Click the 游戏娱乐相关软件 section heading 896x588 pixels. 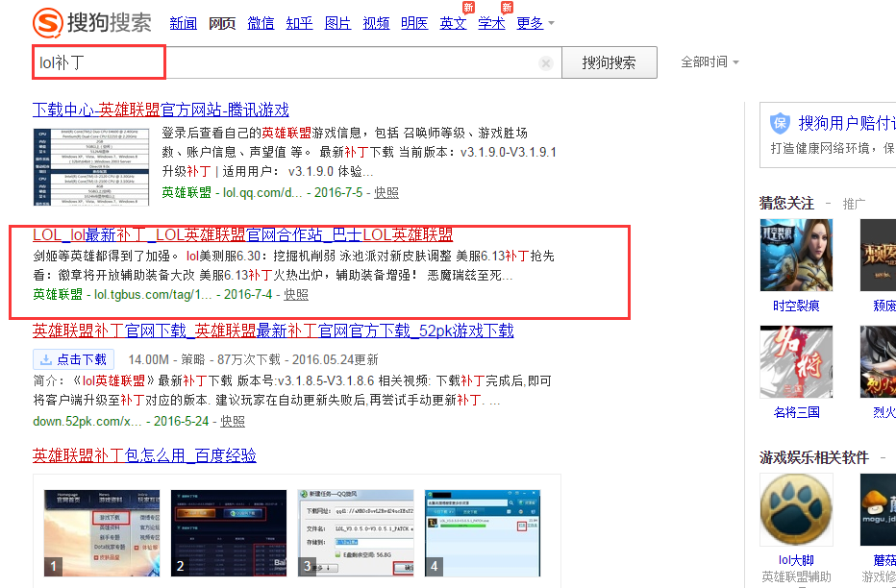tap(813, 457)
